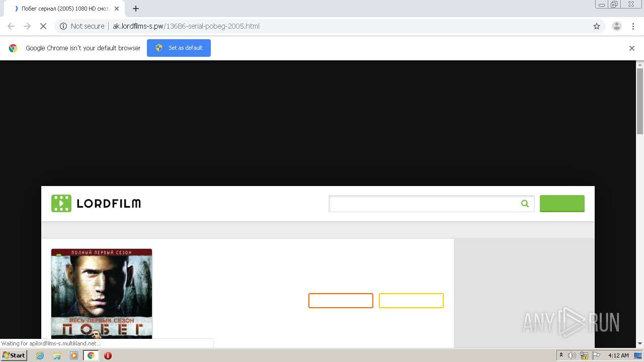Image resolution: width=644 pixels, height=362 pixels.
Task: Click the orange outlined button
Action: pyautogui.click(x=341, y=301)
